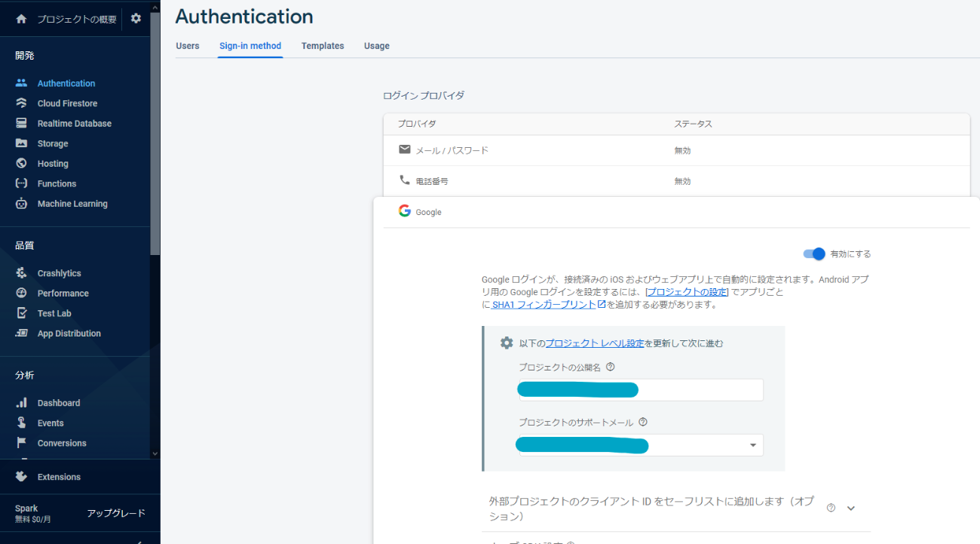This screenshot has width=980, height=544.
Task: Open Authentication in the sidebar
Action: click(66, 83)
